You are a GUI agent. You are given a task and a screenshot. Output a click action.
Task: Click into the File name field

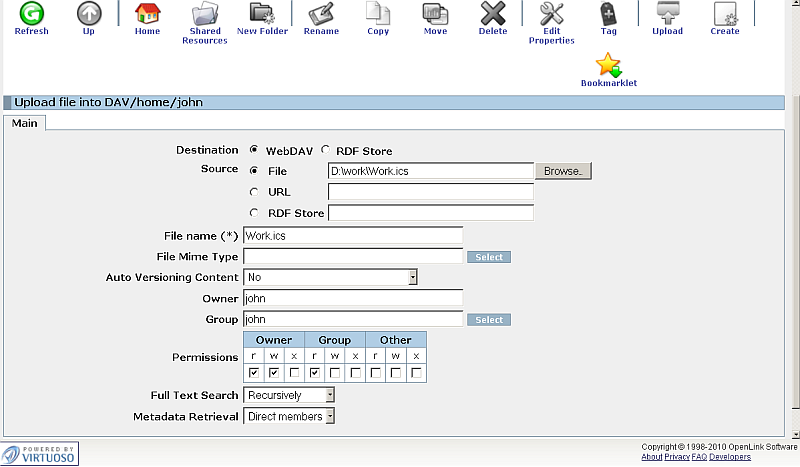[353, 235]
